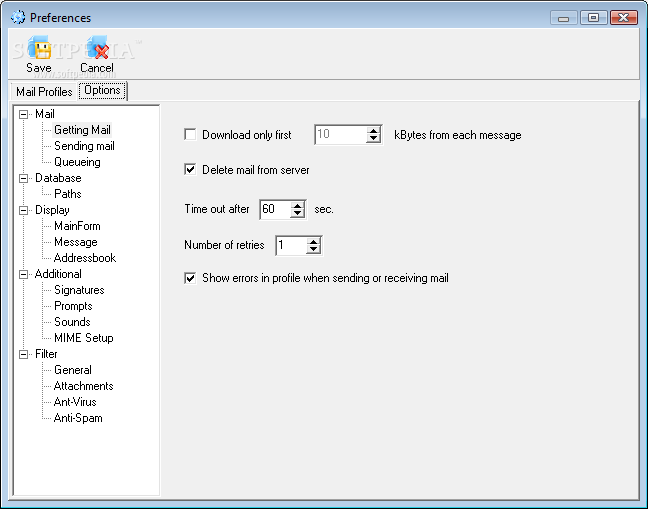Click the Preferences gear icon in title bar
648x509 pixels.
[18, 17]
